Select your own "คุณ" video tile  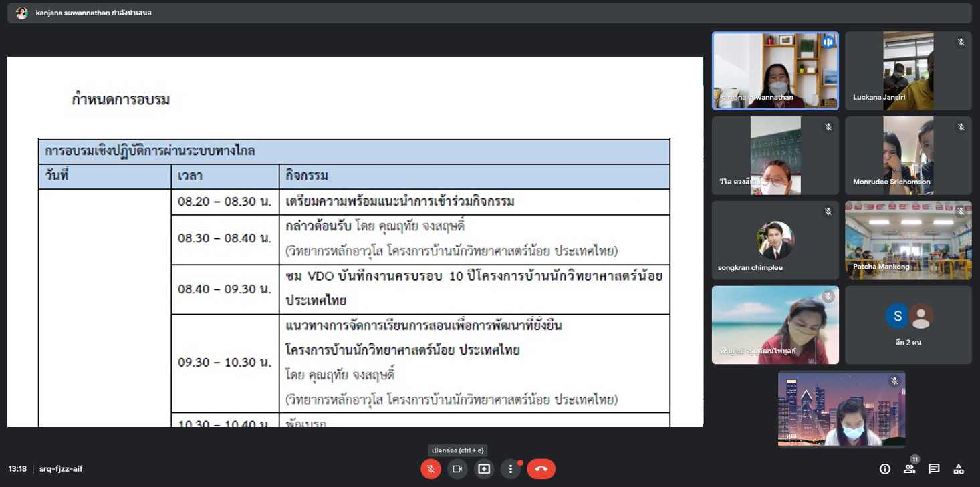[x=842, y=409]
